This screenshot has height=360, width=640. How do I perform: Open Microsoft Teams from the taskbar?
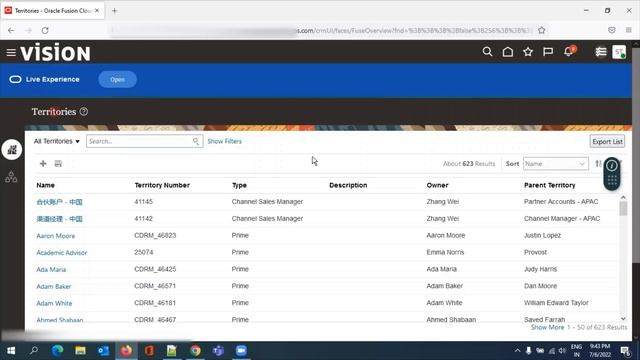(218, 351)
